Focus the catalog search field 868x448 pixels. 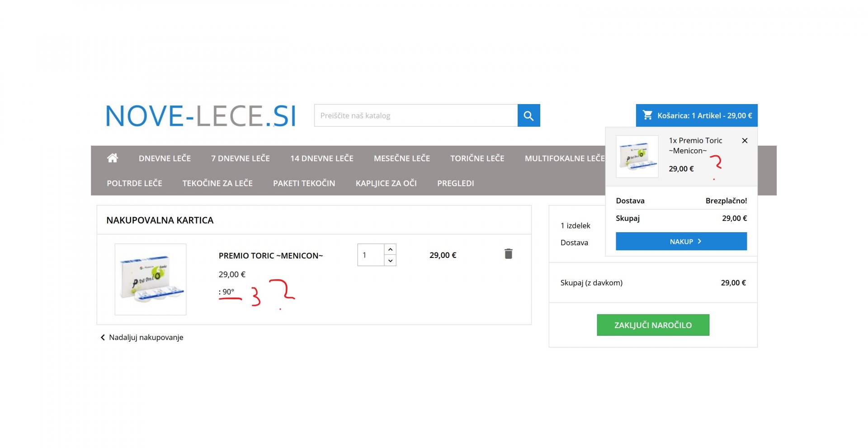tap(416, 115)
